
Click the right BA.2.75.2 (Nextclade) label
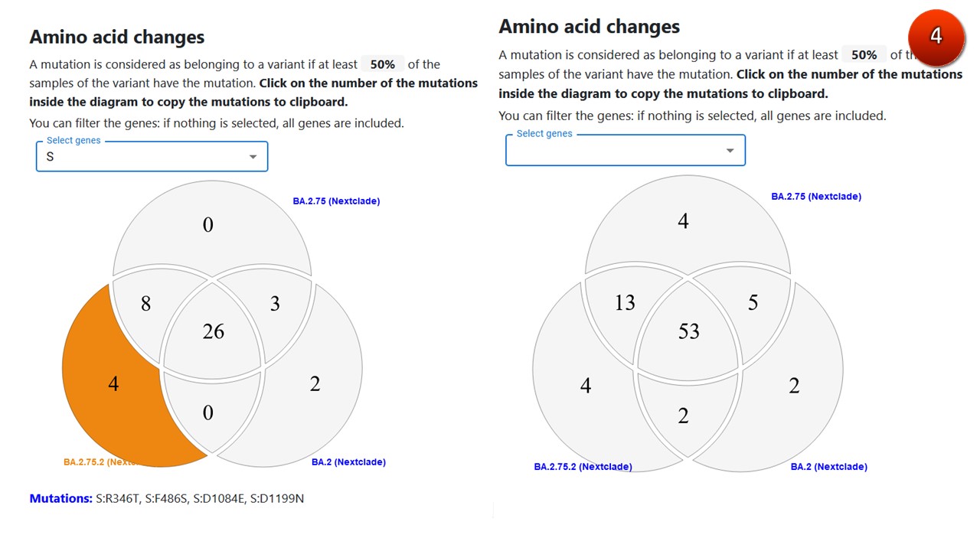click(583, 467)
